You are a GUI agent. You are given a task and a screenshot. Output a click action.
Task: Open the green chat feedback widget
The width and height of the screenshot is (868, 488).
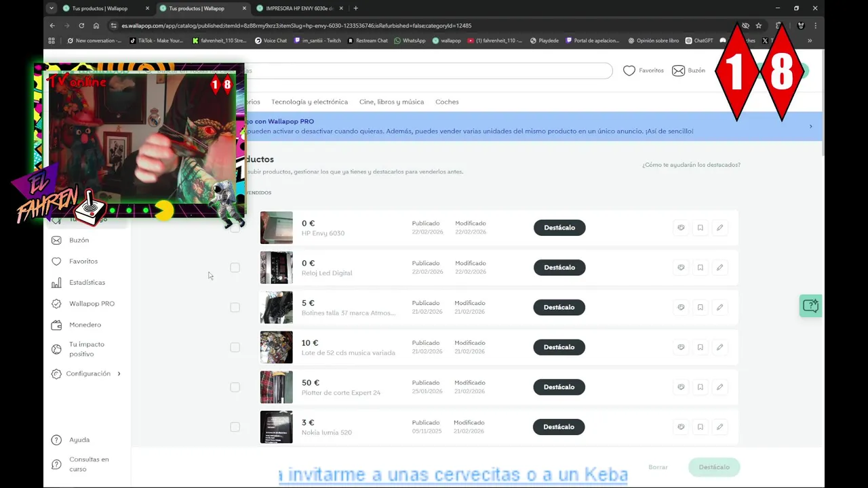(810, 306)
